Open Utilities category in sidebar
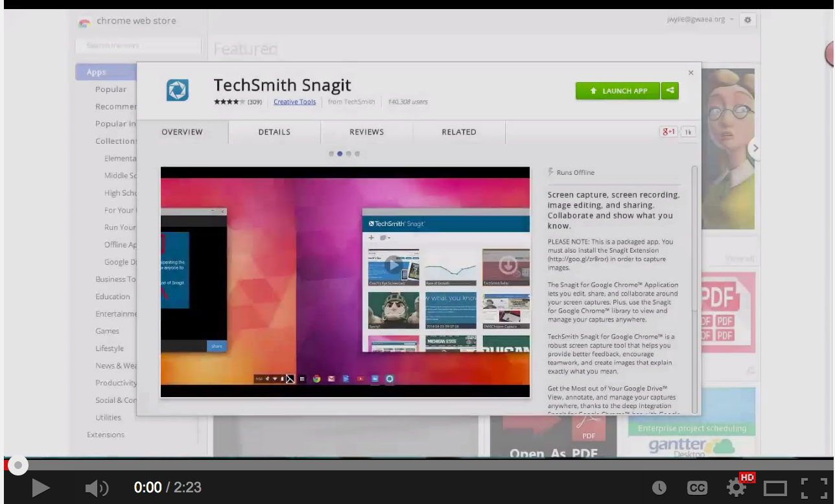835x504 pixels. pos(108,417)
